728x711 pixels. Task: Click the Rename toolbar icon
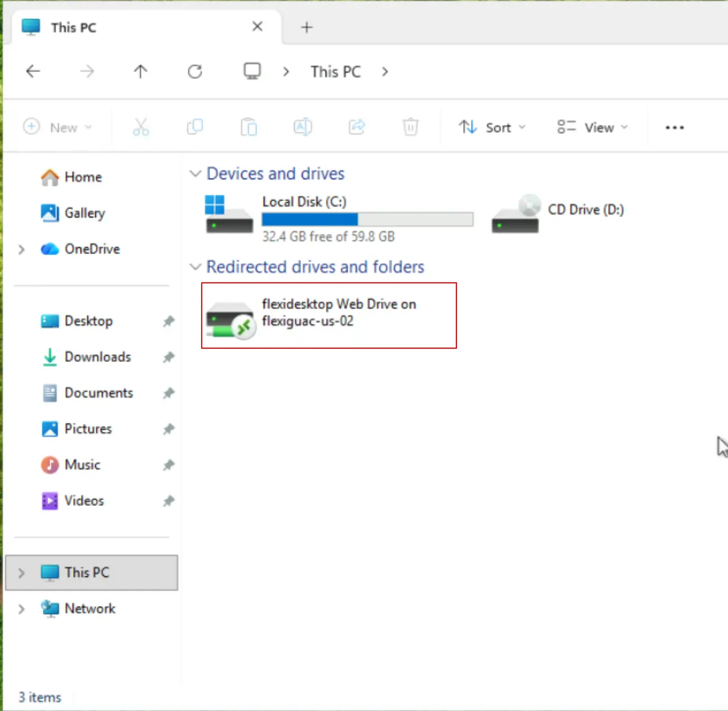point(303,127)
